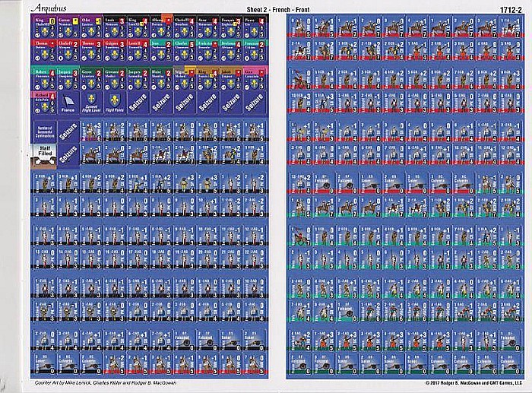Click the 2017 GMT Games copyright notice
Viewport: 532px width, 393px height.
click(x=473, y=383)
